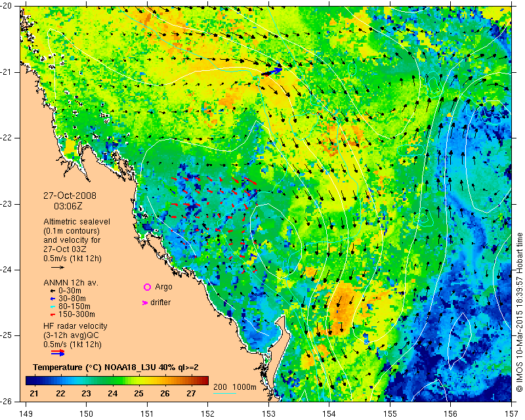Click the '(3-12h avg)QC' text
This screenshot has width=525, height=420.
pos(71,335)
